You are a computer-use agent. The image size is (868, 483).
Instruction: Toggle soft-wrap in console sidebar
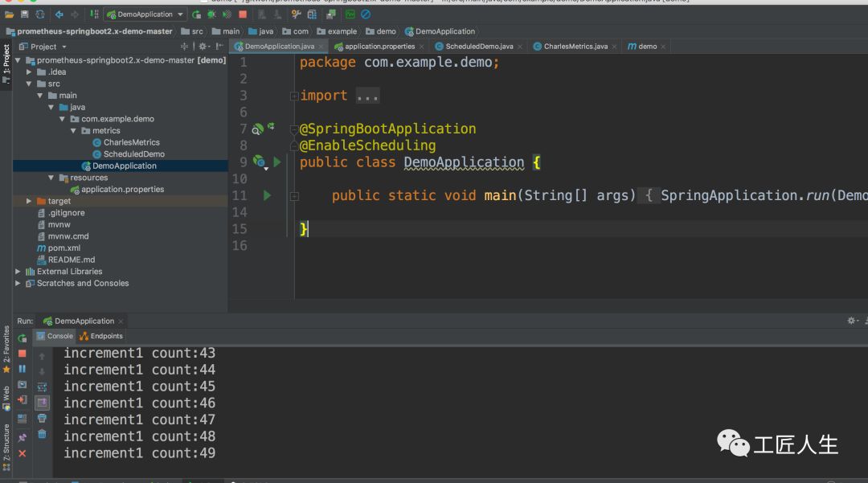[42, 387]
